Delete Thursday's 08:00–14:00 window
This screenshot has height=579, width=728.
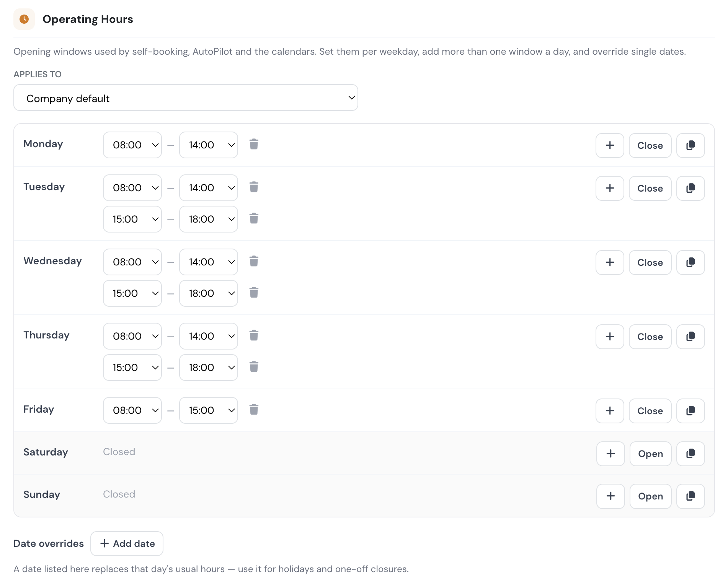[x=254, y=336]
